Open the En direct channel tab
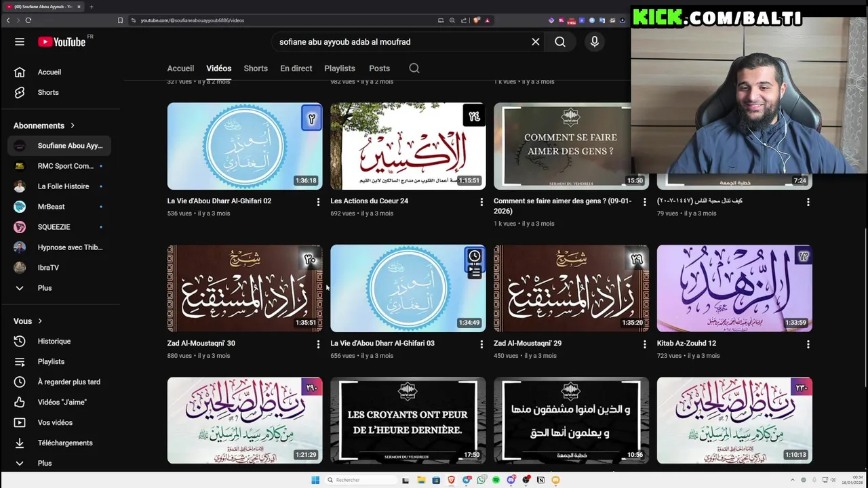 (296, 68)
